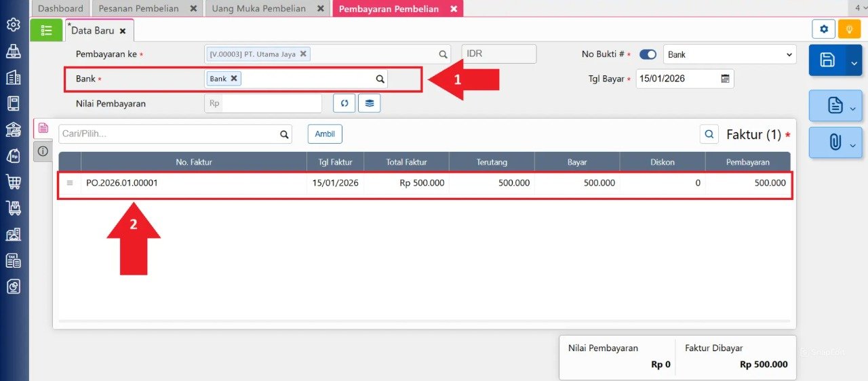Open the tab overflow dropdown showing 4

[x=860, y=8]
